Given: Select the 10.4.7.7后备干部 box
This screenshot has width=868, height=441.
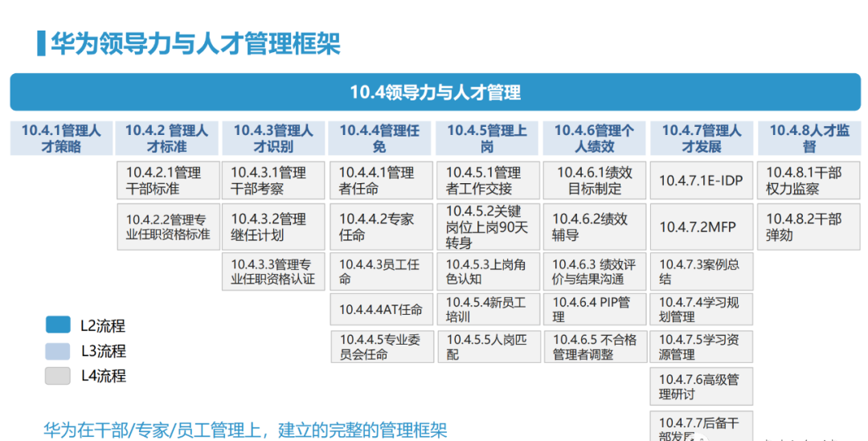Looking at the screenshot, I should coord(702,426).
